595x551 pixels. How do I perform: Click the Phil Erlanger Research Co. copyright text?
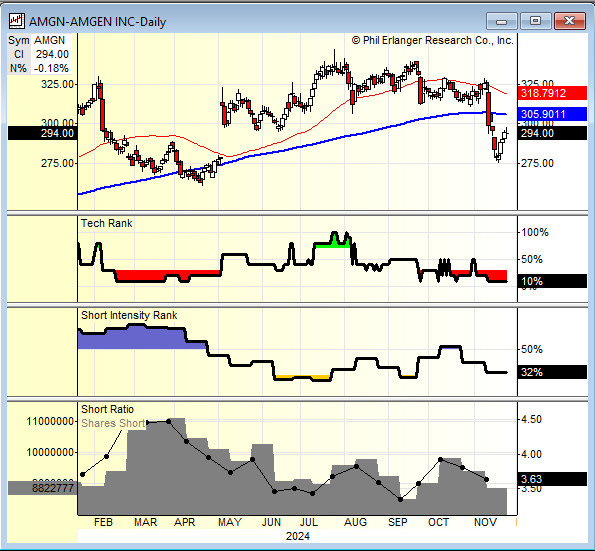tap(433, 40)
